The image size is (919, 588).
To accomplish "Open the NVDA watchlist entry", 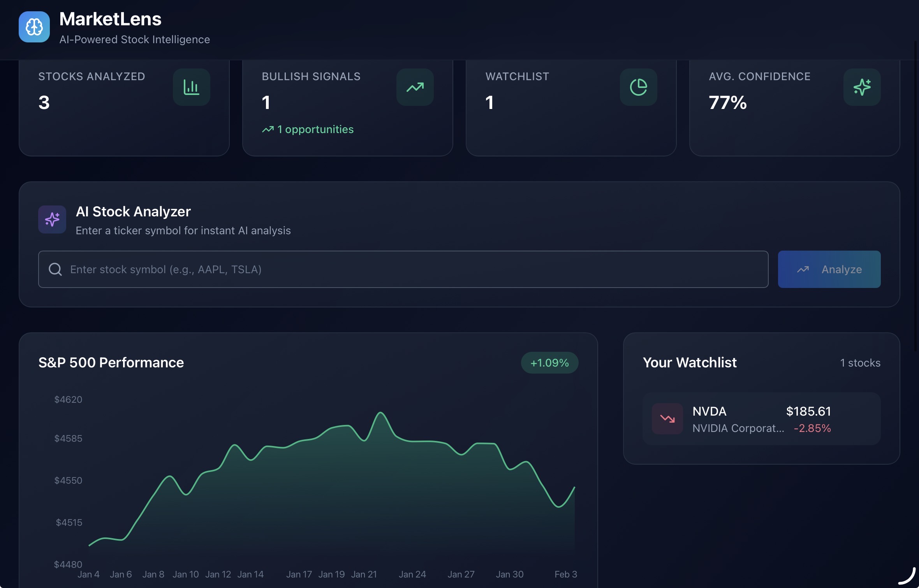I will pyautogui.click(x=761, y=419).
